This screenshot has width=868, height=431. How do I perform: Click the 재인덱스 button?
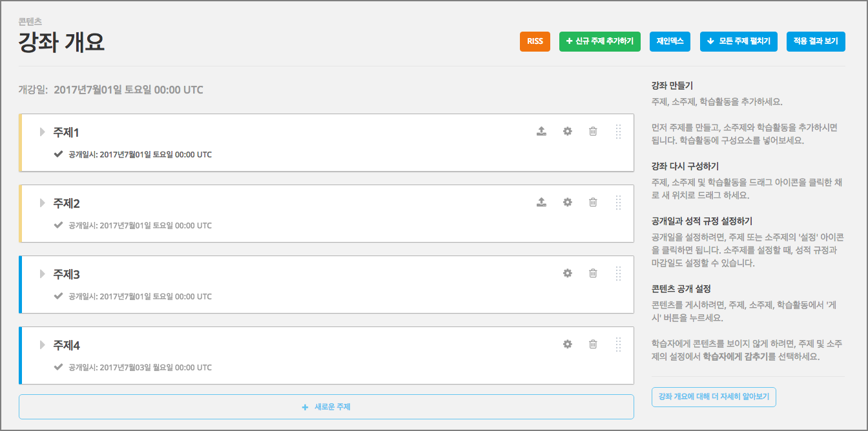(670, 41)
